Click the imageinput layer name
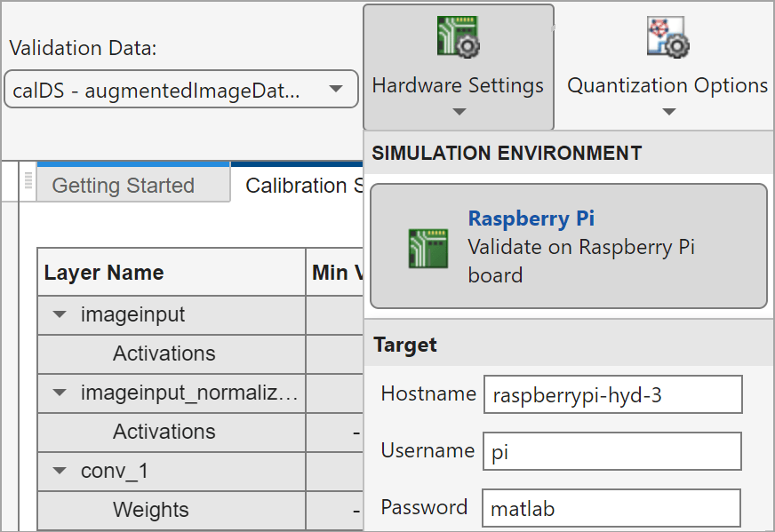Viewport: 775px width, 532px height. (x=133, y=314)
